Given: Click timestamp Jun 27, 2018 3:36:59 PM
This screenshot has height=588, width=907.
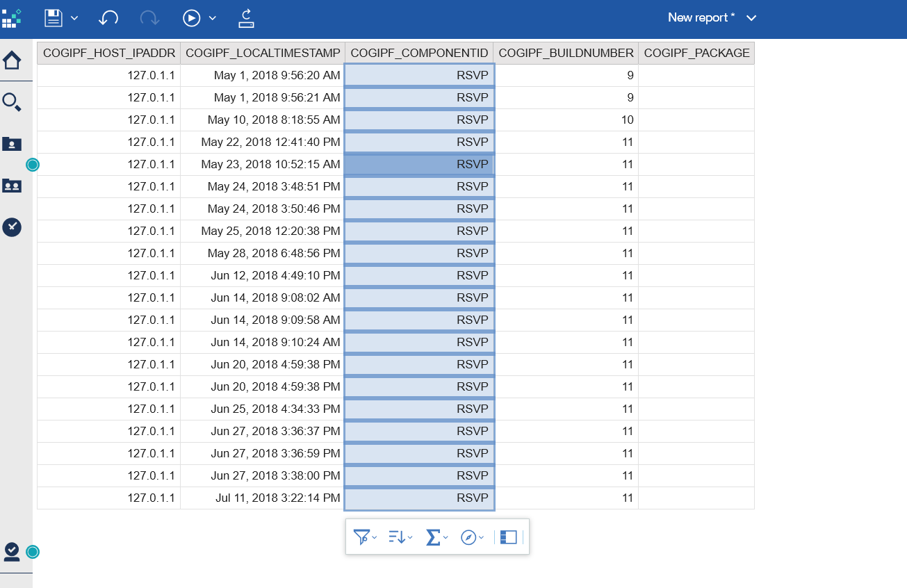Looking at the screenshot, I should 275,453.
